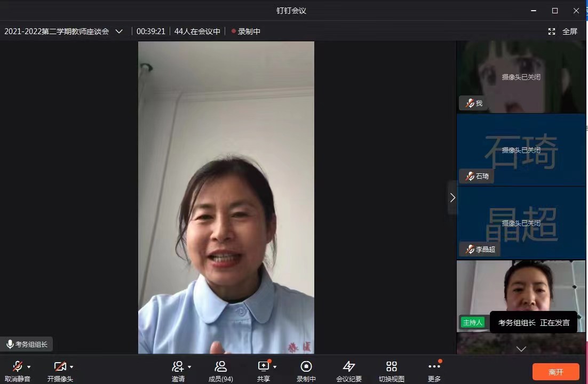Open the members list (94)
Viewport: 588px width, 384px height.
click(x=220, y=366)
